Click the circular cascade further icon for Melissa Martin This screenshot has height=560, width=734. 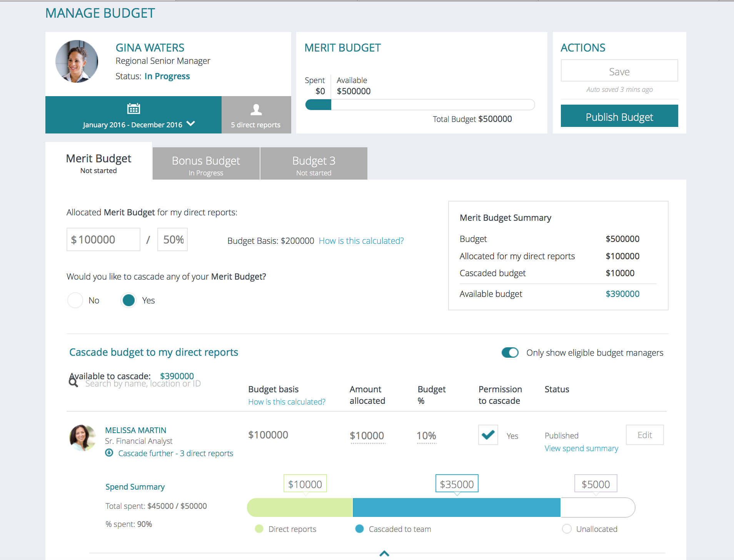pyautogui.click(x=108, y=453)
